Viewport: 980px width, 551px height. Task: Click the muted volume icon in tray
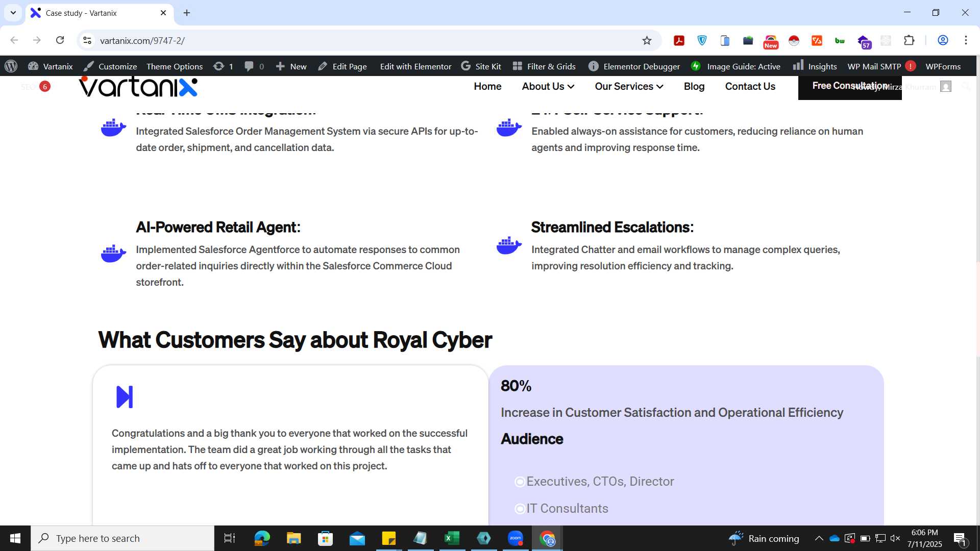(x=895, y=538)
